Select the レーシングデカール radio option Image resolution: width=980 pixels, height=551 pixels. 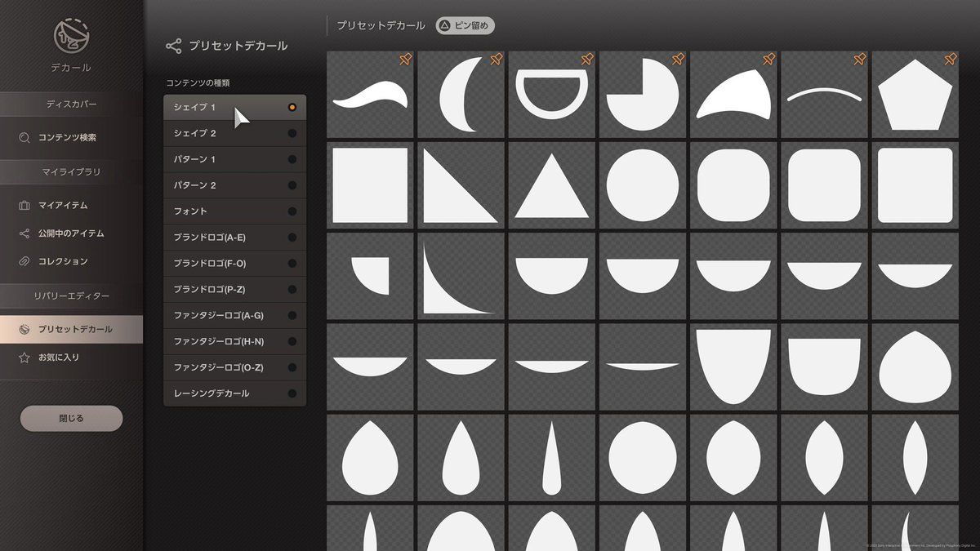292,394
